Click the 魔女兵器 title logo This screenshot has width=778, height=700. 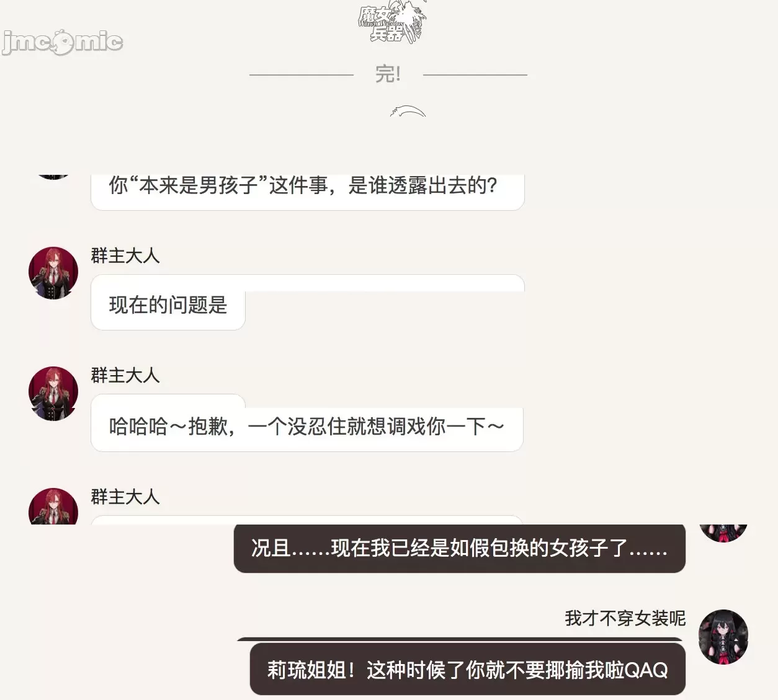(393, 23)
